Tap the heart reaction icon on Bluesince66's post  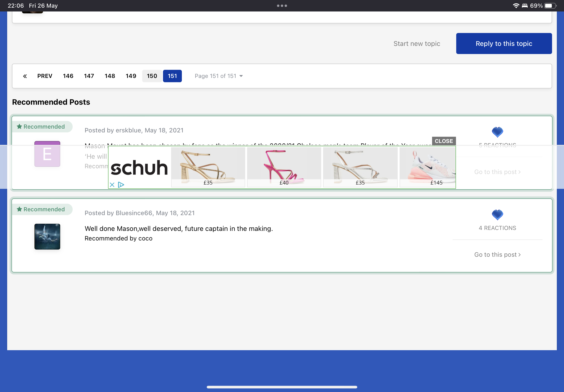(x=497, y=215)
